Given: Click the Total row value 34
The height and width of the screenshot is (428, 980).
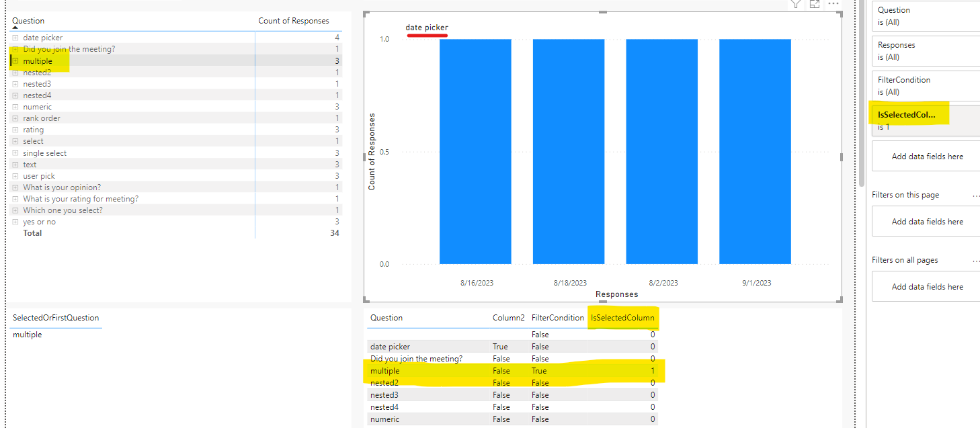Looking at the screenshot, I should click(334, 233).
